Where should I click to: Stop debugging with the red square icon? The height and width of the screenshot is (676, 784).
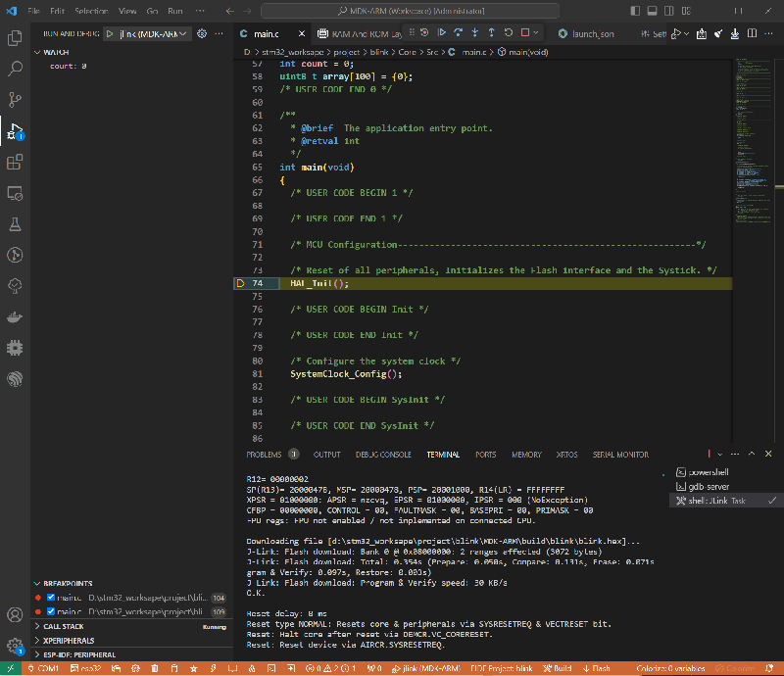tap(526, 31)
